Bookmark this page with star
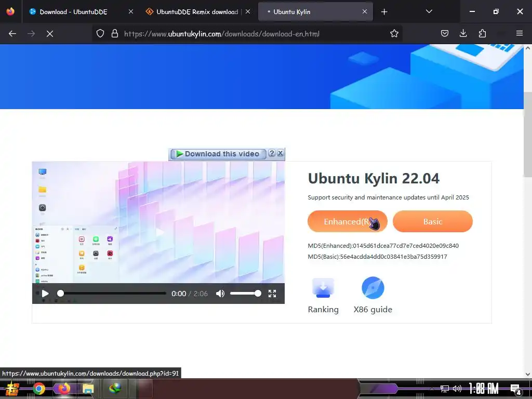Viewport: 532px width, 399px height. pos(394,34)
